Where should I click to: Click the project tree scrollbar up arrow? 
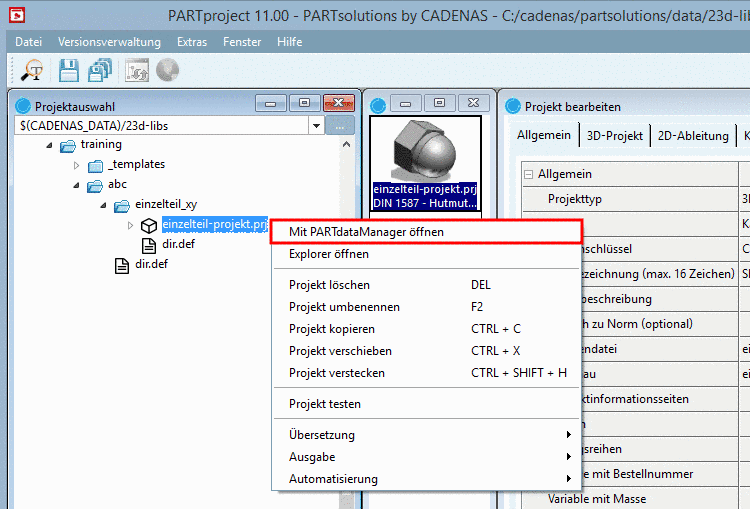point(347,144)
